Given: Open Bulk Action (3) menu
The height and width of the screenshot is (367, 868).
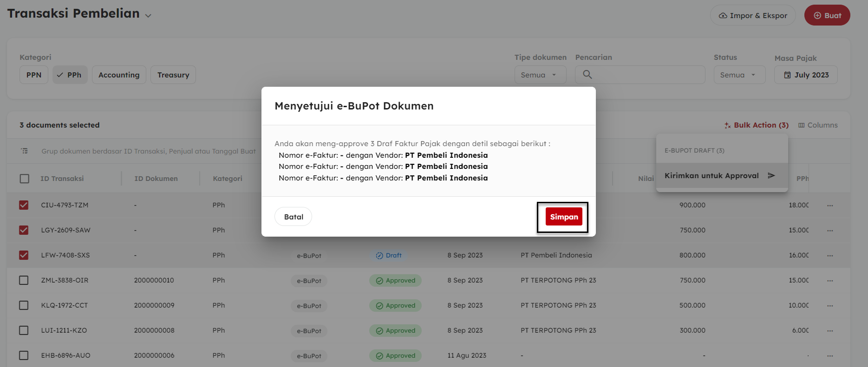Looking at the screenshot, I should 756,125.
